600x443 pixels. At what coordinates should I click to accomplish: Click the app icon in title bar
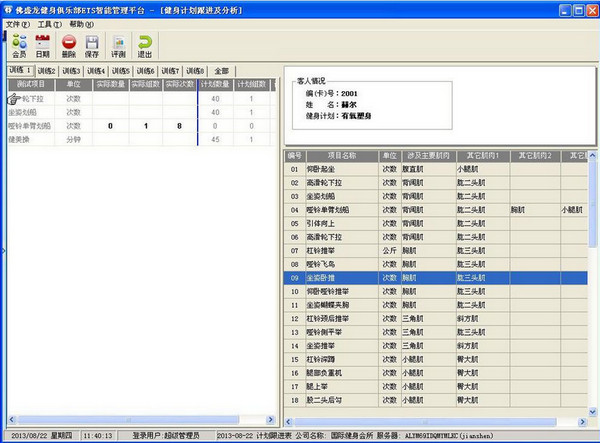pos(8,10)
